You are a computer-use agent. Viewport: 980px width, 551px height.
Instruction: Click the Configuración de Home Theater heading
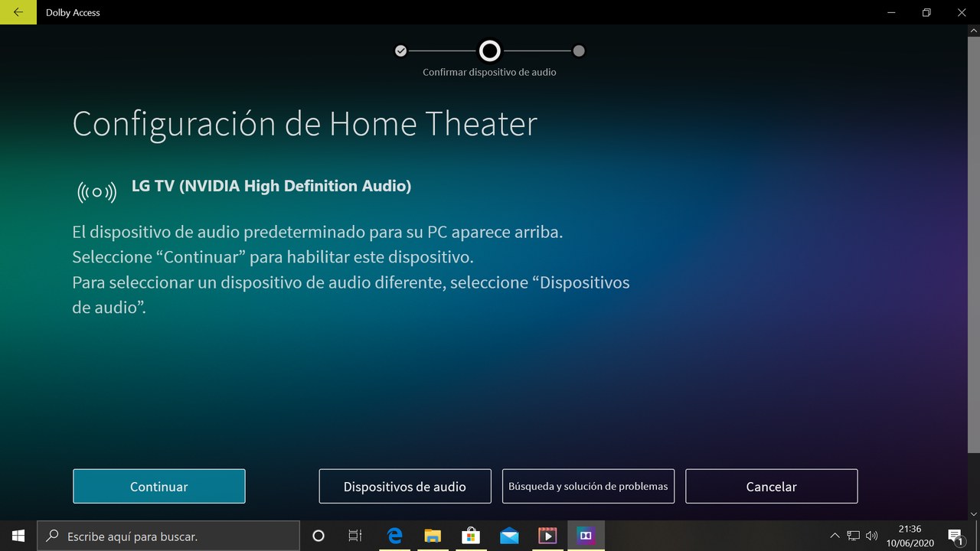click(305, 124)
